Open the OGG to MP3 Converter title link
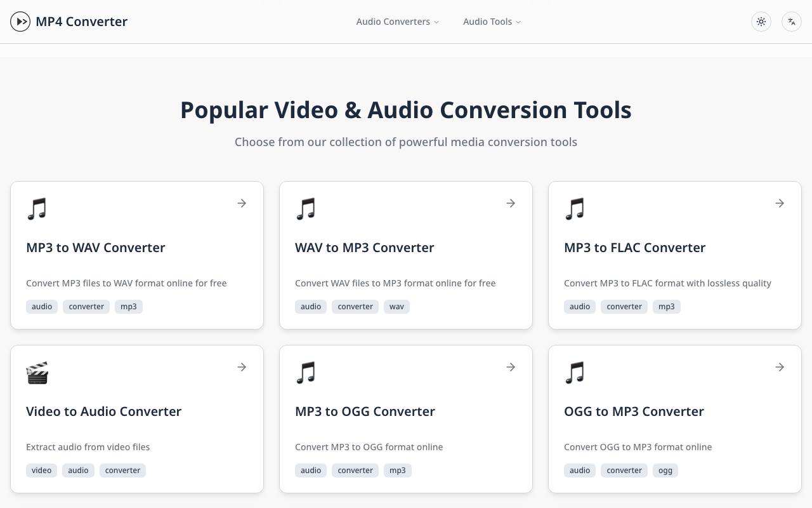Viewport: 812px width, 508px height. click(634, 411)
